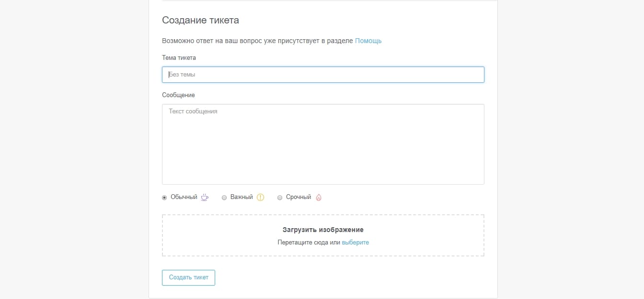Click the coffee cup icon next to Обычный
Screen dimensions: 644x299
coord(205,197)
